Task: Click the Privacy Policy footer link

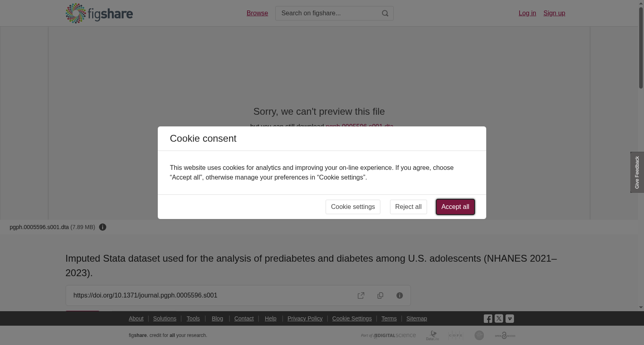Action: pos(305,318)
